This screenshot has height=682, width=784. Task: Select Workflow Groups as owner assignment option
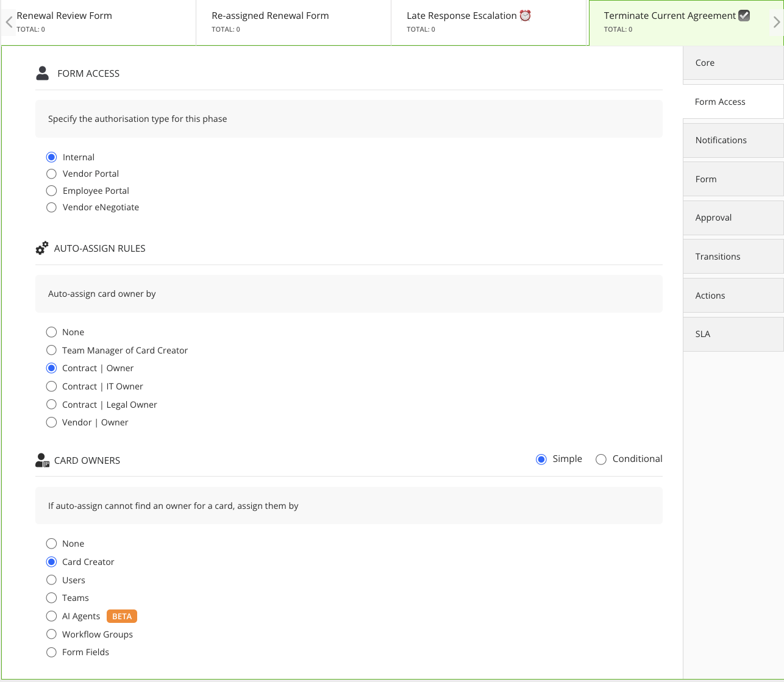point(51,634)
